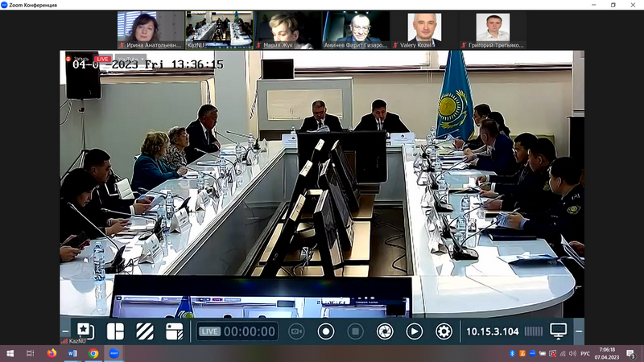Click the greyed-out camera streaming icon
Image resolution: width=644 pixels, height=362 pixels.
click(x=296, y=331)
